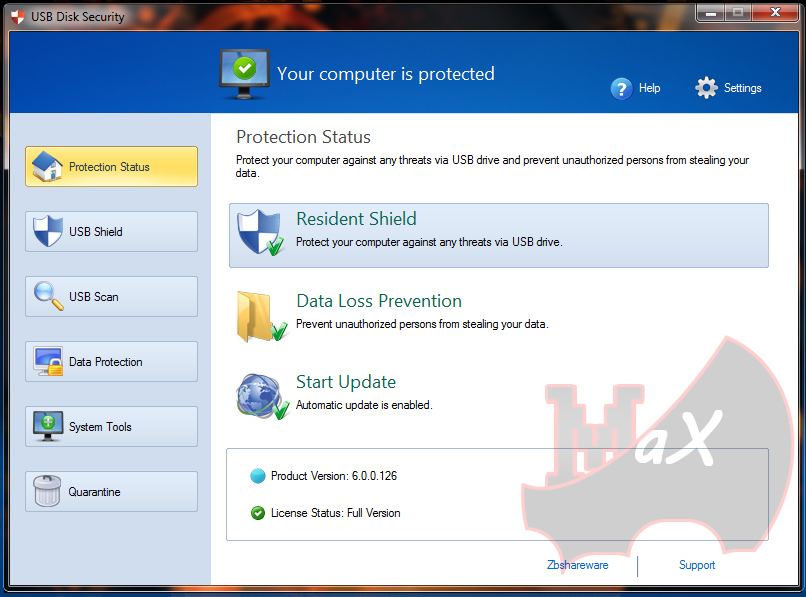
Task: Click the Resident Shield shield icon
Action: [x=261, y=233]
